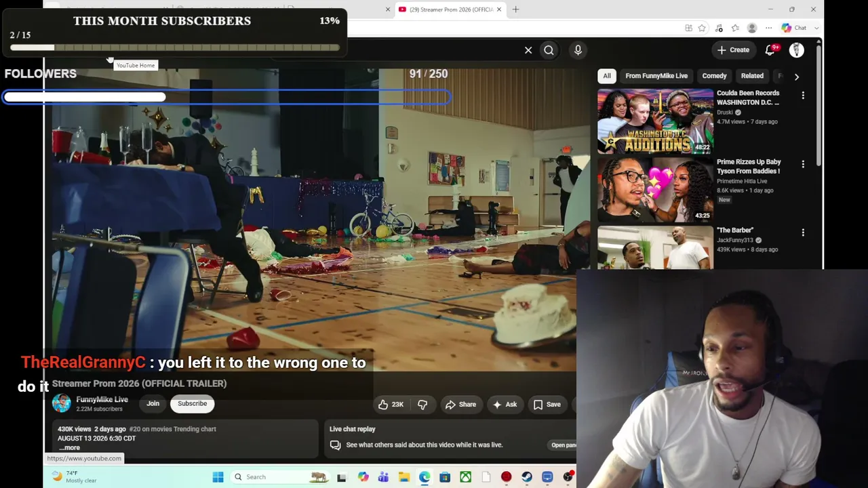Open options for "The Barber" video
This screenshot has height=488, width=868.
point(803,232)
